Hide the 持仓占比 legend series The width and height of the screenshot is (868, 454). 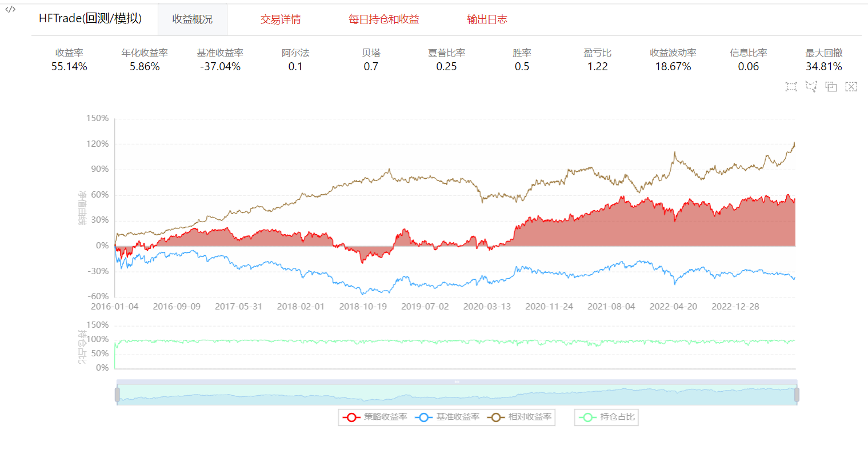click(606, 417)
